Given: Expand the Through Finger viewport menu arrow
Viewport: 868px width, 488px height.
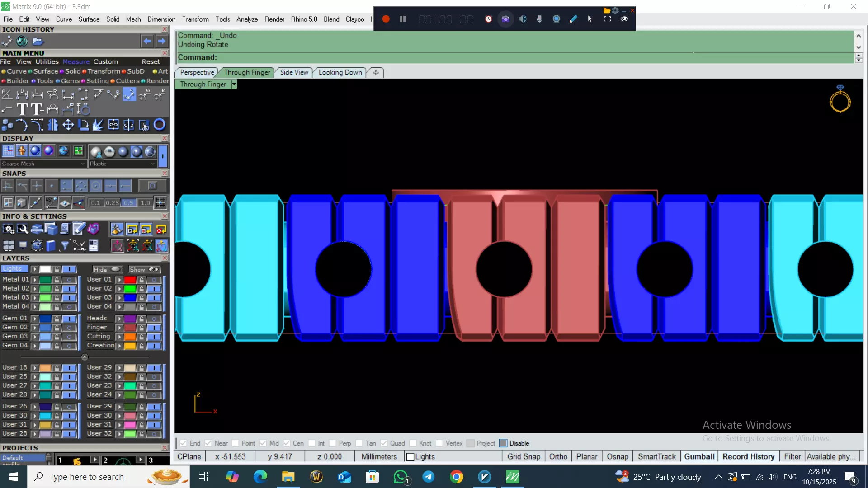Looking at the screenshot, I should pyautogui.click(x=234, y=84).
